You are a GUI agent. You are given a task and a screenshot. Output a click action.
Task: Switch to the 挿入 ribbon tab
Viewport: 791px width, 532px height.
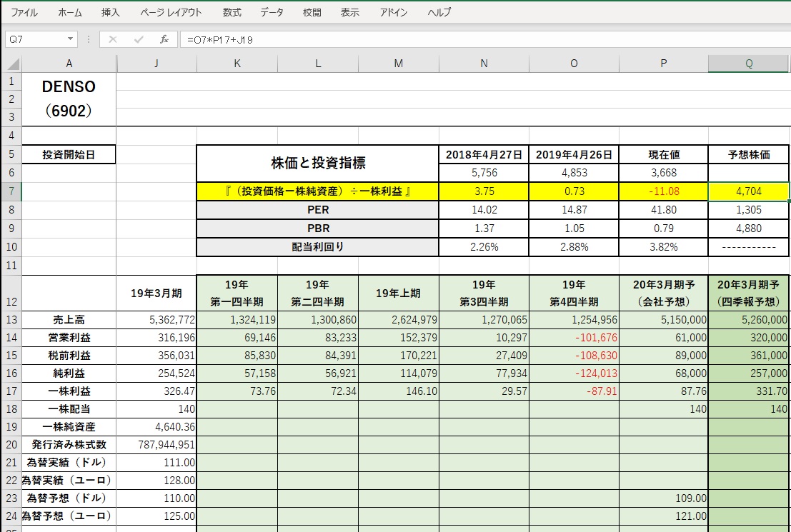pos(111,13)
